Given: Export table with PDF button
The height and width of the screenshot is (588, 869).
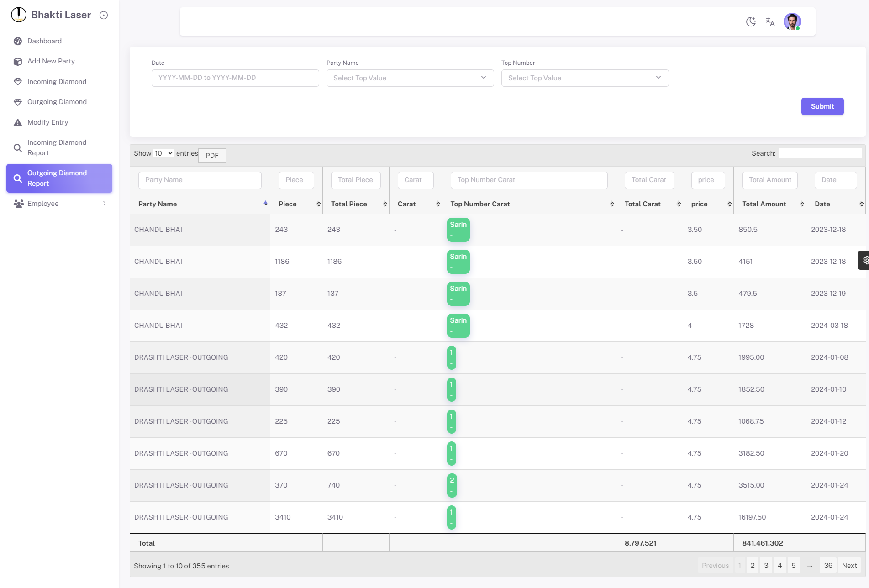Looking at the screenshot, I should click(x=212, y=155).
